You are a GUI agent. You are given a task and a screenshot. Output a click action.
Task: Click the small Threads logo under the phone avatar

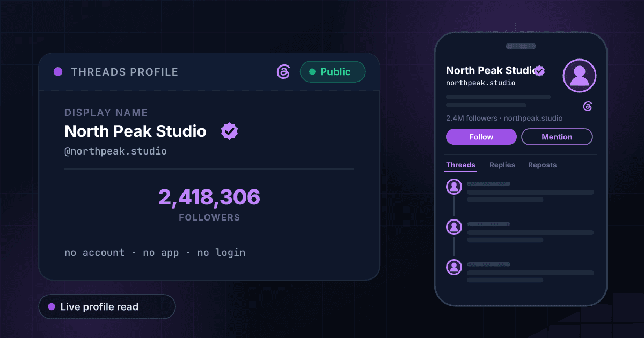click(x=588, y=106)
